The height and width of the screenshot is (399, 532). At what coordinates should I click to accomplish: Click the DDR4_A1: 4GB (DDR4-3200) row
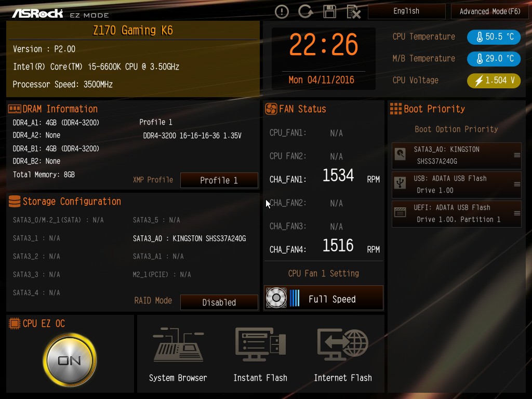56,123
